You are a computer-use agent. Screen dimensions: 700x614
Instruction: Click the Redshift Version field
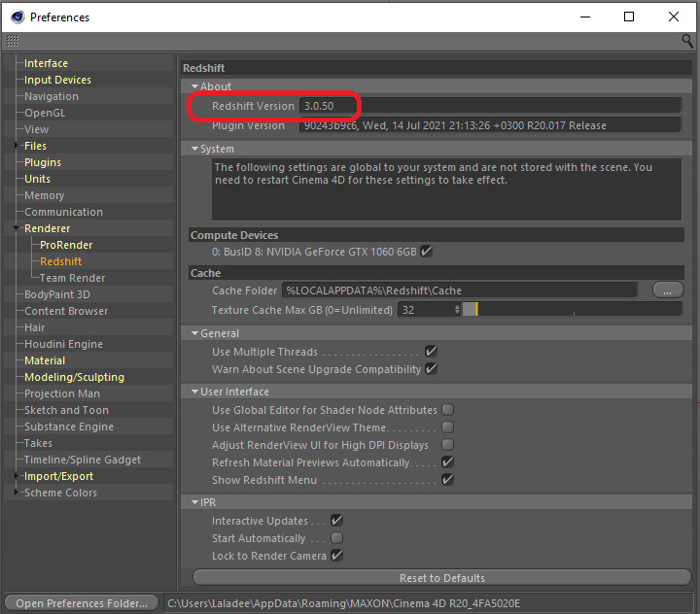pos(490,106)
